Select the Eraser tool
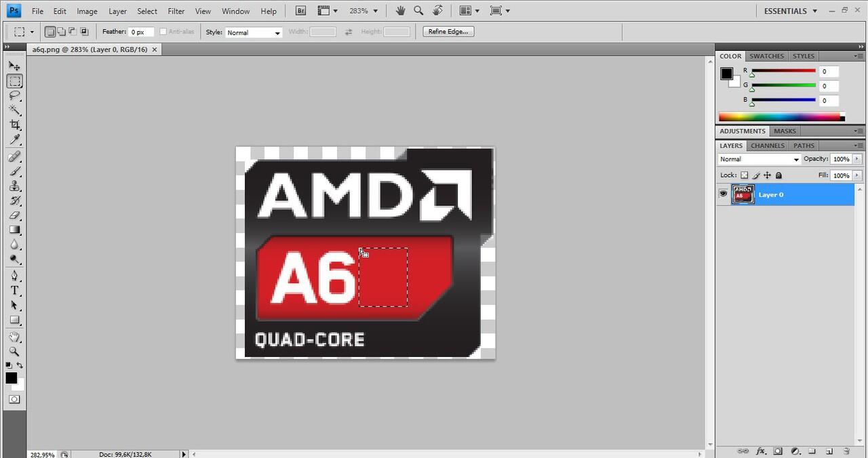This screenshot has width=868, height=458. click(14, 215)
